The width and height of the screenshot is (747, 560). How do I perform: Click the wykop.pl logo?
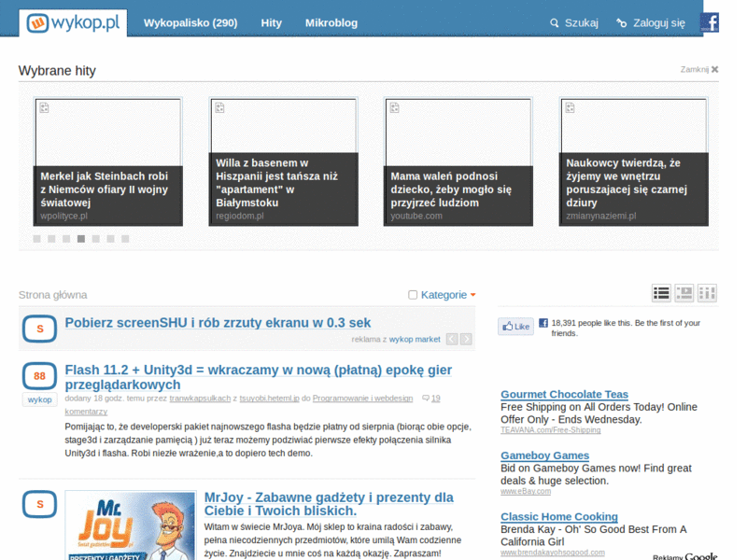pos(73,22)
